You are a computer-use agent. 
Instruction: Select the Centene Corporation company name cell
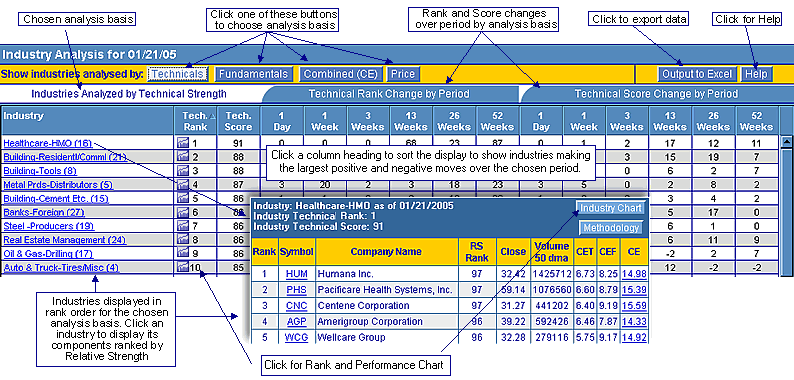(386, 306)
